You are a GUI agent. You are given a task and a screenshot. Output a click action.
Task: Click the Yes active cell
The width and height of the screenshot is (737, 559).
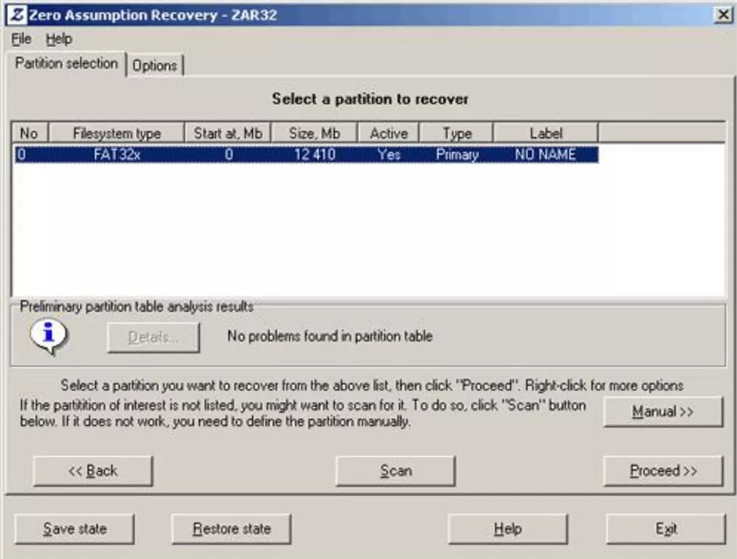coord(389,154)
